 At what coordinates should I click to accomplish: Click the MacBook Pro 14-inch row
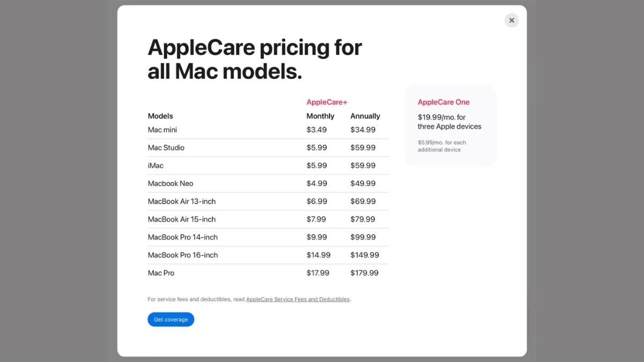182,237
